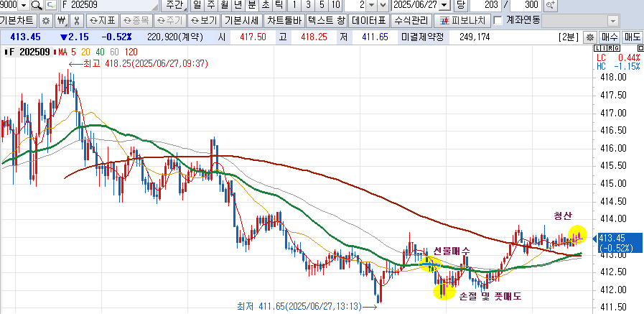Select the 일 (daily) period toggle
644x314 pixels.
pos(197,5)
